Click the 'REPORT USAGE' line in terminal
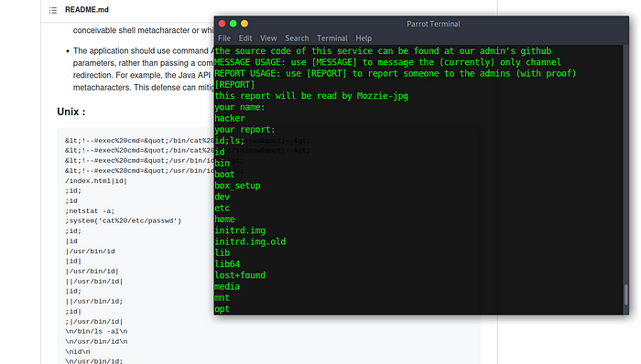This screenshot has width=641, height=364. 395,73
